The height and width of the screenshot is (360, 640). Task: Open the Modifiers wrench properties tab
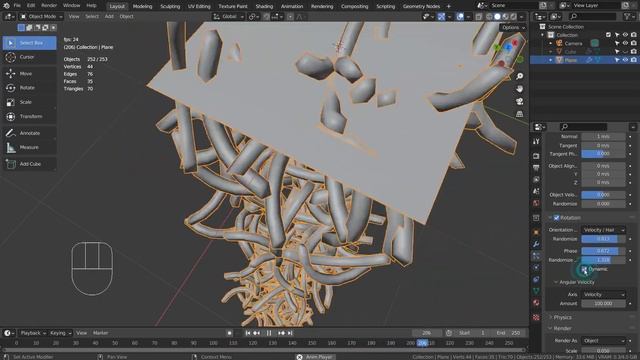click(536, 244)
